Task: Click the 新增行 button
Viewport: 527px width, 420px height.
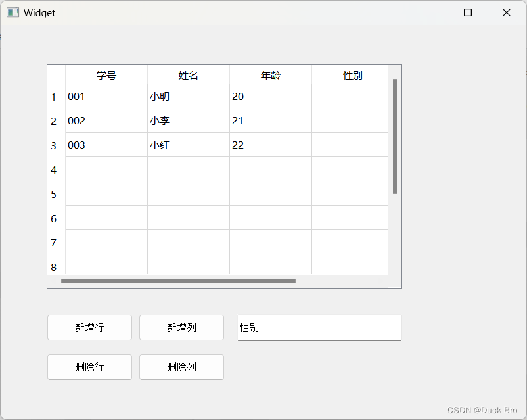Action: 89,327
